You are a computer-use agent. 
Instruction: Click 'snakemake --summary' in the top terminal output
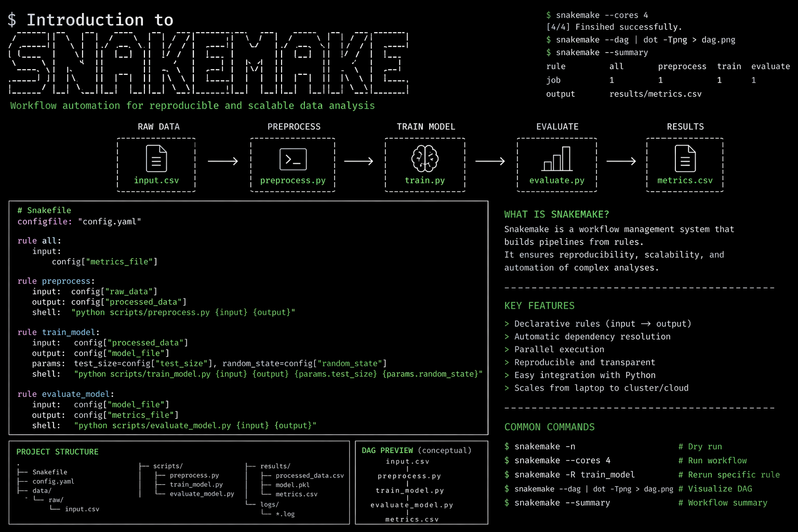(x=602, y=52)
